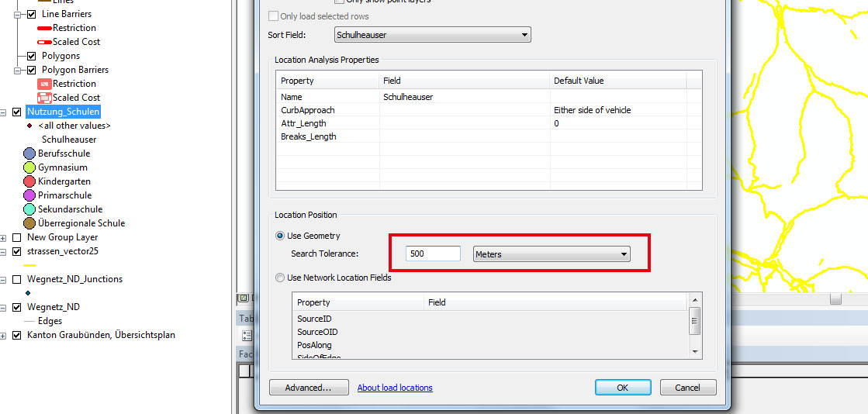Select the Kanton Graubünden Übersichtsplan layer
The width and height of the screenshot is (868, 414).
(101, 335)
